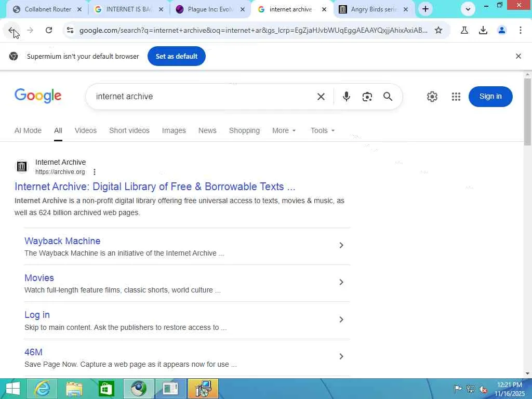Open the Windows Start button

click(x=13, y=389)
